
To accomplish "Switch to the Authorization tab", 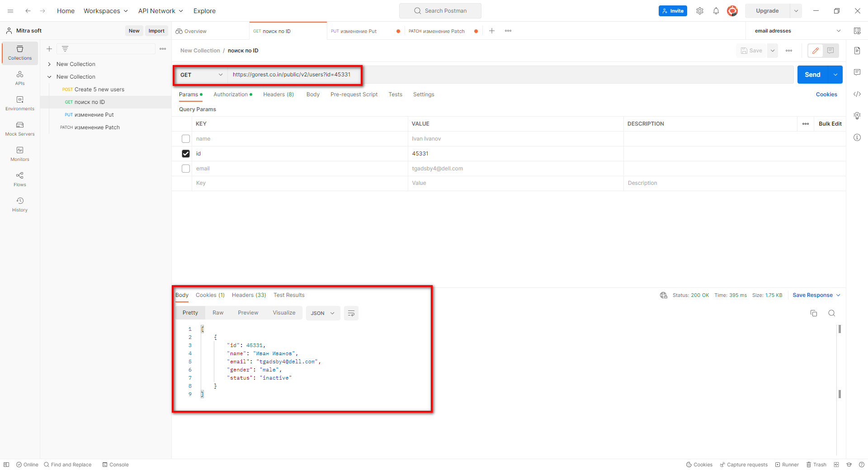I will click(233, 94).
